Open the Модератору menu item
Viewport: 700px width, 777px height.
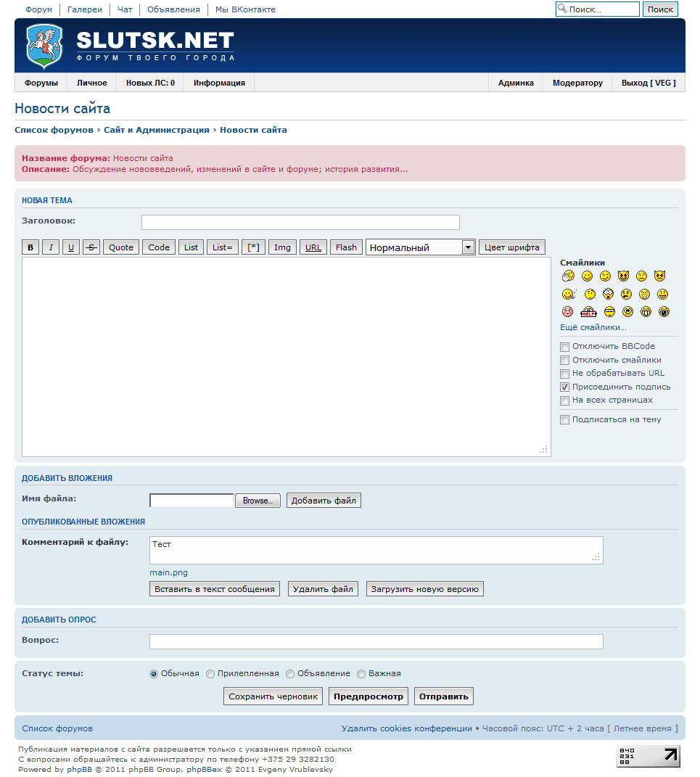tap(577, 83)
